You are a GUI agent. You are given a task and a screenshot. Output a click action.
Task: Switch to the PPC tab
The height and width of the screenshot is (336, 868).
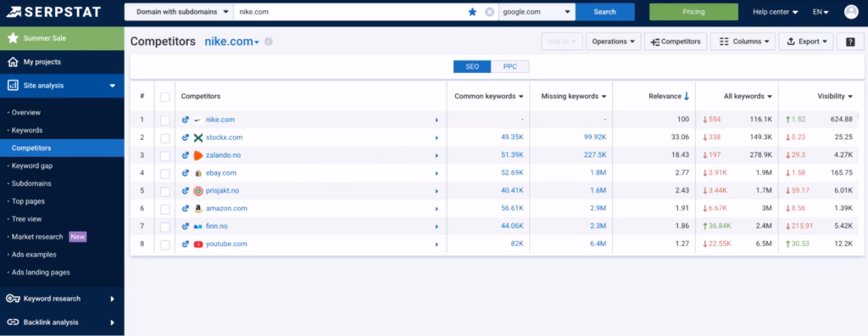pos(510,66)
